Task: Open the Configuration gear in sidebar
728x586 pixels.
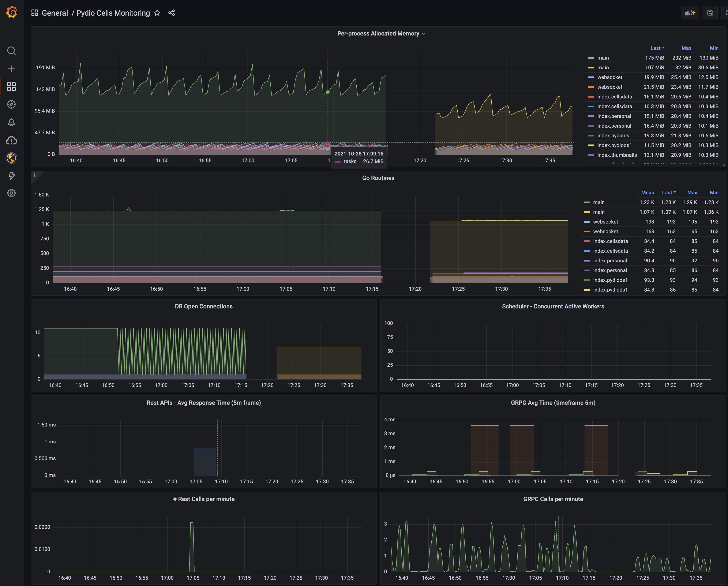Action: [x=11, y=193]
